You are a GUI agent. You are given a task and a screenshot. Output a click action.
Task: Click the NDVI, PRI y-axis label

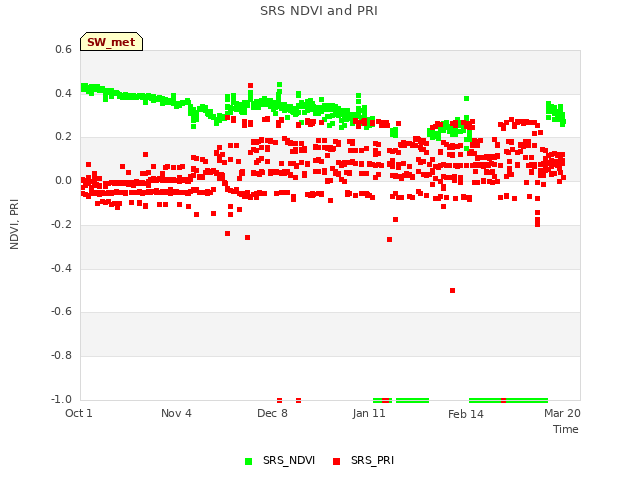pos(14,224)
